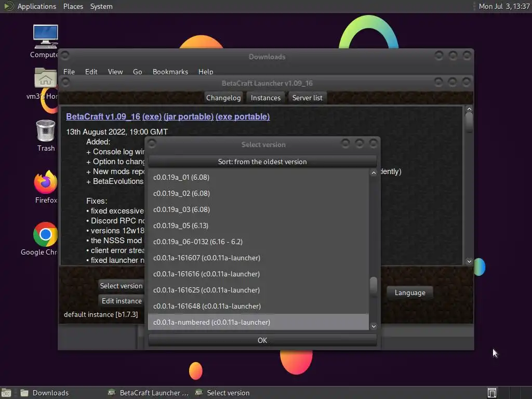This screenshot has width=532, height=399.
Task: Select version c0.0.1a-numbered
Action: pyautogui.click(x=258, y=322)
